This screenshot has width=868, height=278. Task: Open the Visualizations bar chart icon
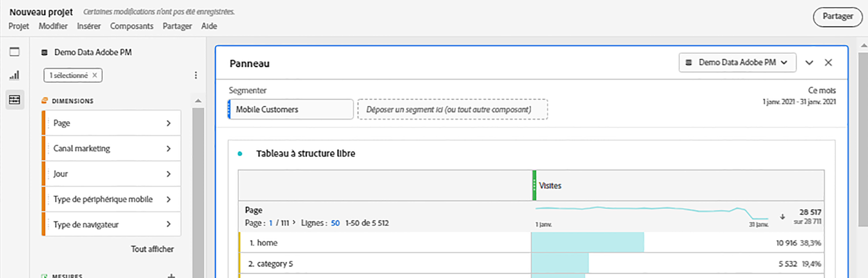click(x=15, y=75)
